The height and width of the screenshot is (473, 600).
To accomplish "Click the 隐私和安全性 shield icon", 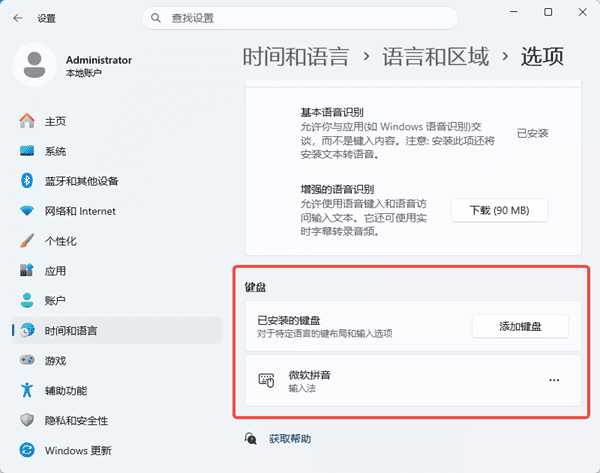I will click(27, 420).
